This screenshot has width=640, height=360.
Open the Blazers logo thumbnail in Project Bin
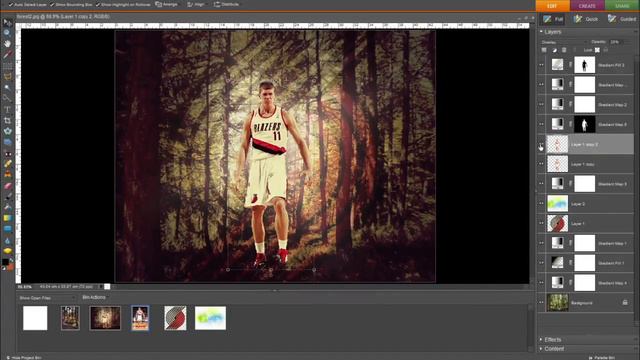click(x=175, y=318)
